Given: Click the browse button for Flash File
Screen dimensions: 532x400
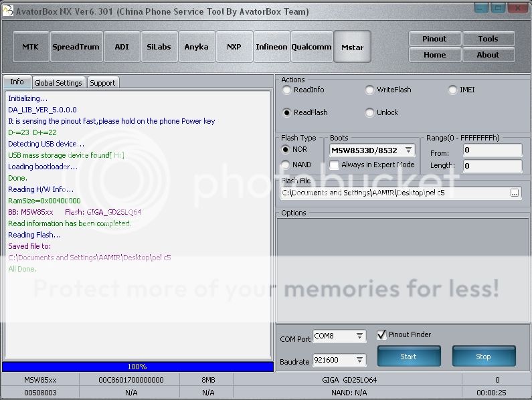Looking at the screenshot, I should point(515,193).
